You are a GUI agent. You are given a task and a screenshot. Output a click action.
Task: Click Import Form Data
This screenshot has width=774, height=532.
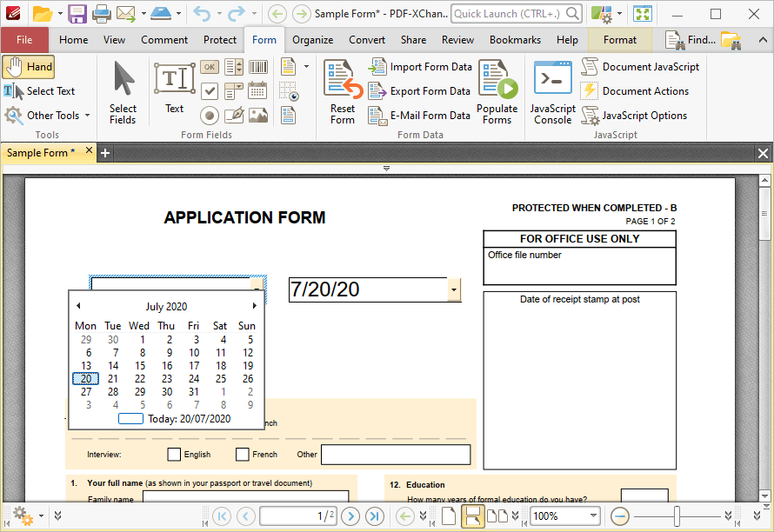[420, 67]
